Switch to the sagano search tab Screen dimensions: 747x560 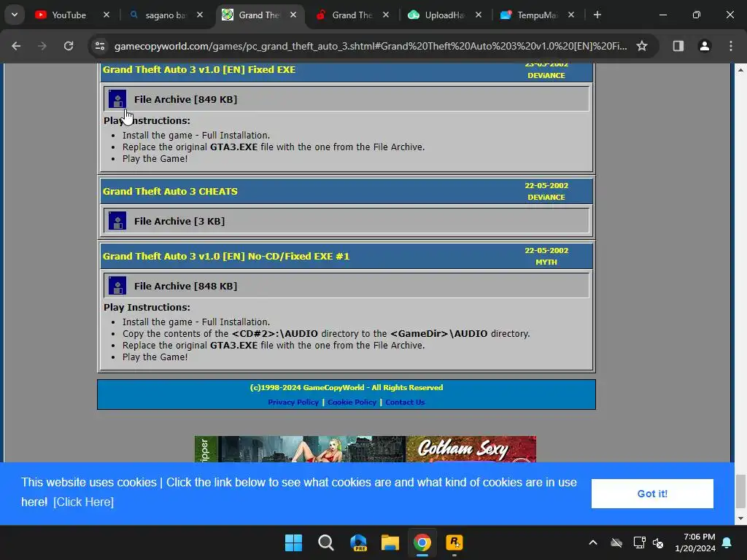click(165, 15)
